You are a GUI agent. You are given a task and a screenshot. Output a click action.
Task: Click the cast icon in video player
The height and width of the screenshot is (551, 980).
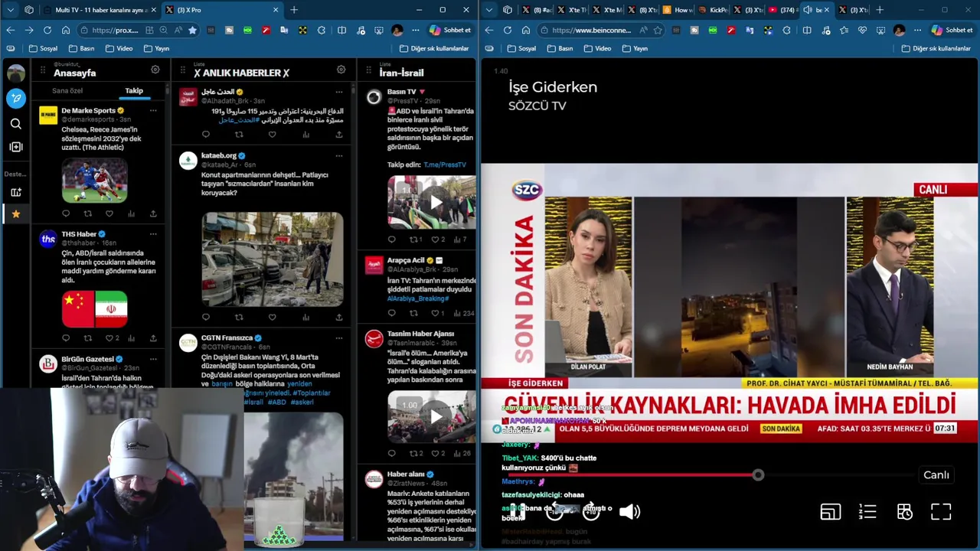pyautogui.click(x=831, y=512)
